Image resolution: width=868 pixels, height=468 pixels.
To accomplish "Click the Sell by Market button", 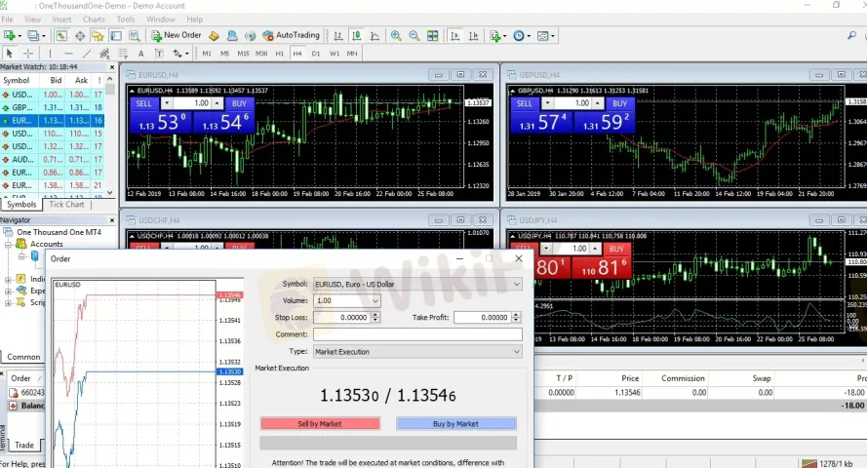I will pyautogui.click(x=320, y=424).
